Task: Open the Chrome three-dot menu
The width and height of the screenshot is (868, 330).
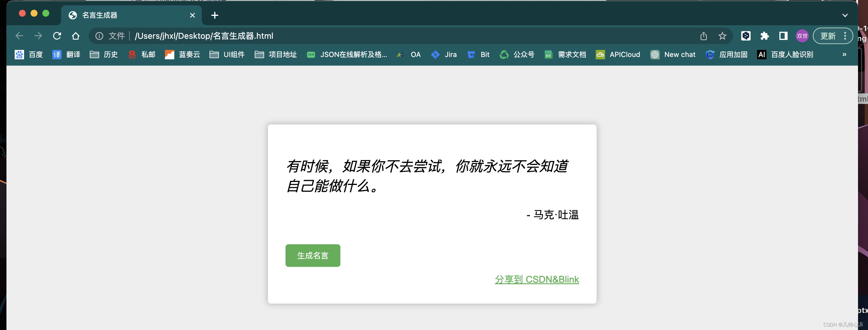Action: pos(845,36)
